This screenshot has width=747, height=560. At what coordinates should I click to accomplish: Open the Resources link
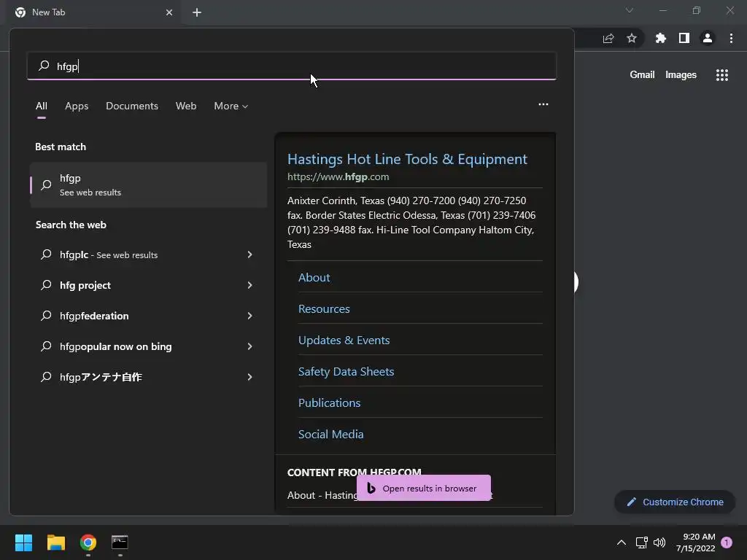[x=324, y=309]
